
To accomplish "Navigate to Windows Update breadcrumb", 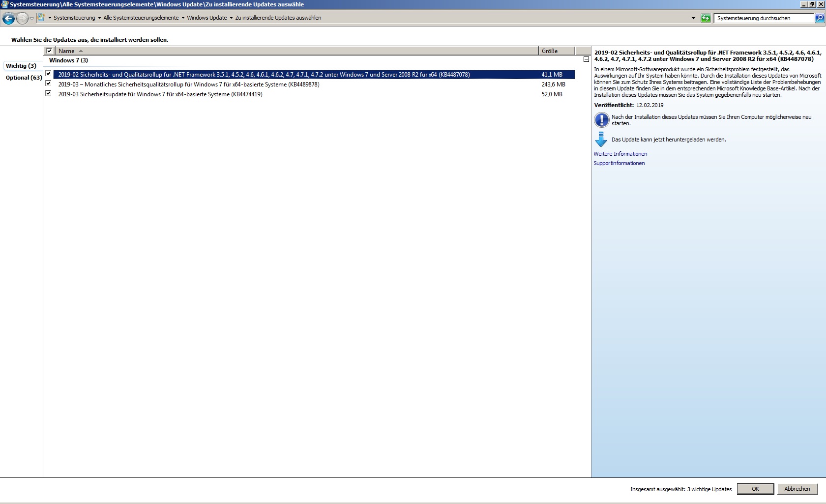I will click(x=207, y=18).
